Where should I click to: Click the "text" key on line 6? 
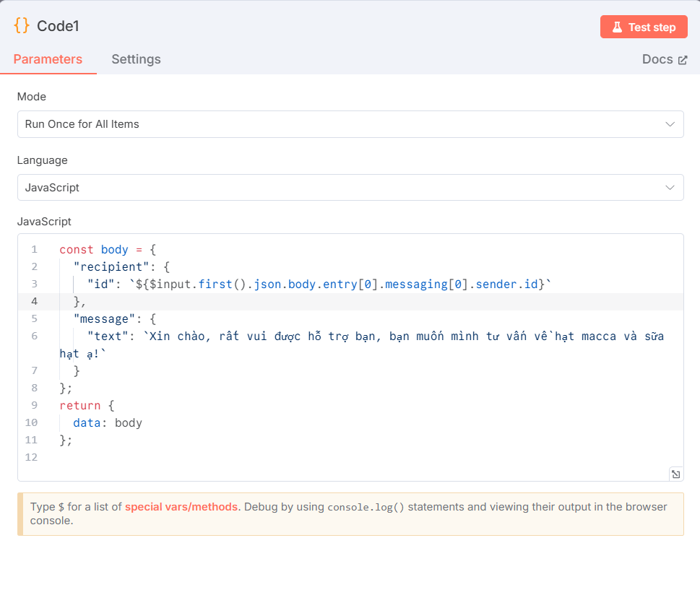[108, 336]
